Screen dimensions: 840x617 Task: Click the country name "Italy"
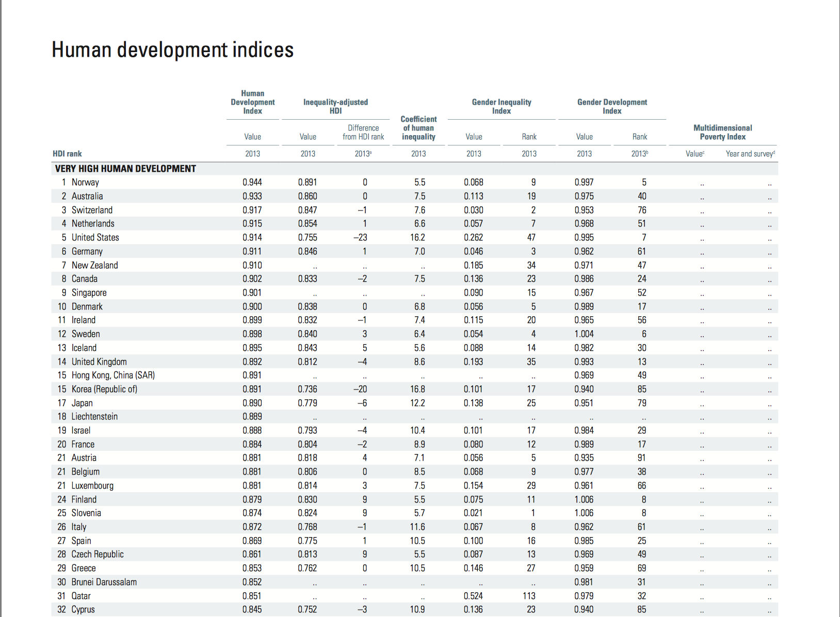coord(79,527)
